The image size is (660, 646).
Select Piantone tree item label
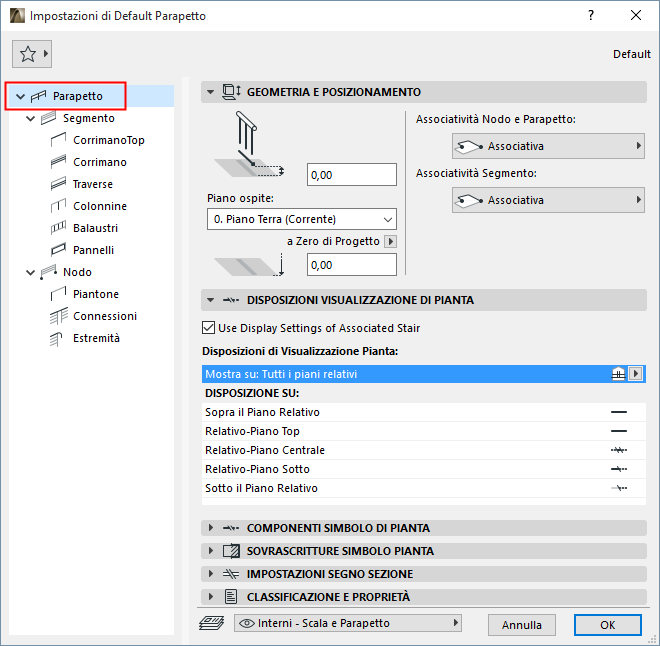tap(96, 294)
